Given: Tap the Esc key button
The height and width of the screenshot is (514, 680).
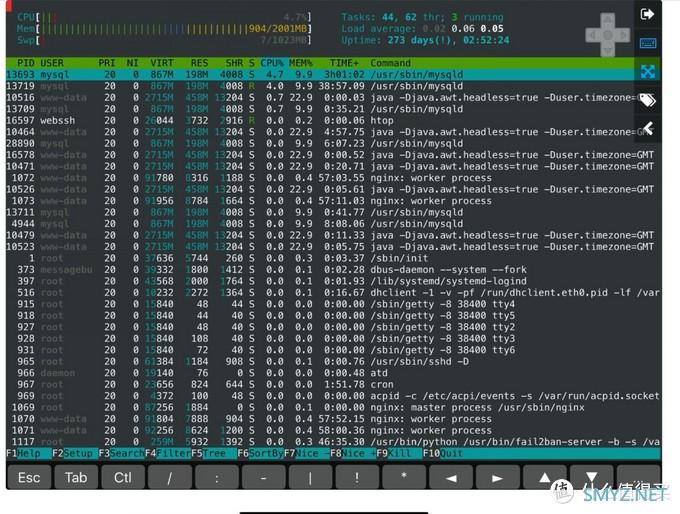Looking at the screenshot, I should pyautogui.click(x=29, y=478).
